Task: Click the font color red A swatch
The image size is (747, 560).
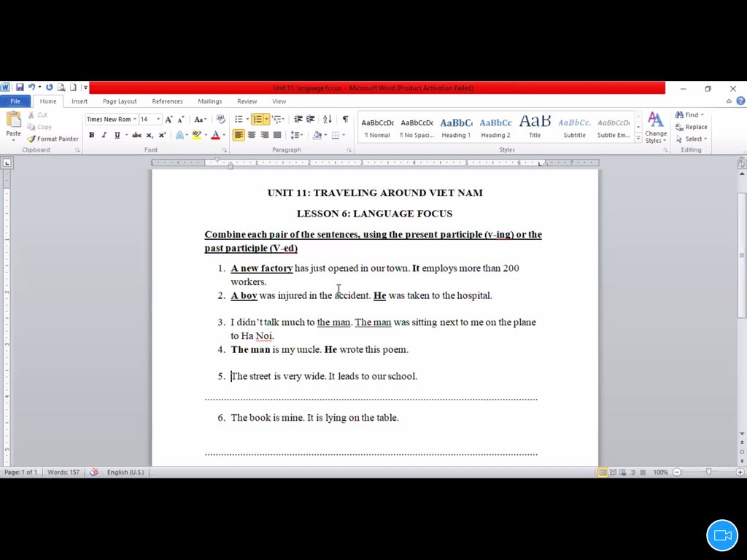Action: click(215, 135)
